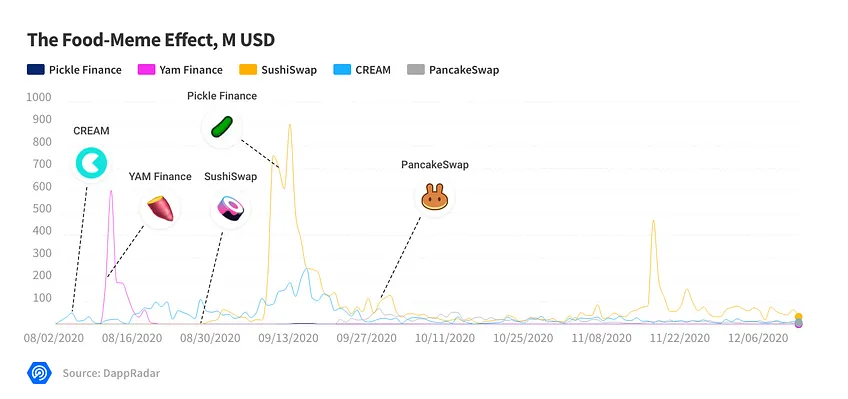The image size is (848, 399).
Task: Click the orange SushiSwap end-point marker
Action: point(798,317)
